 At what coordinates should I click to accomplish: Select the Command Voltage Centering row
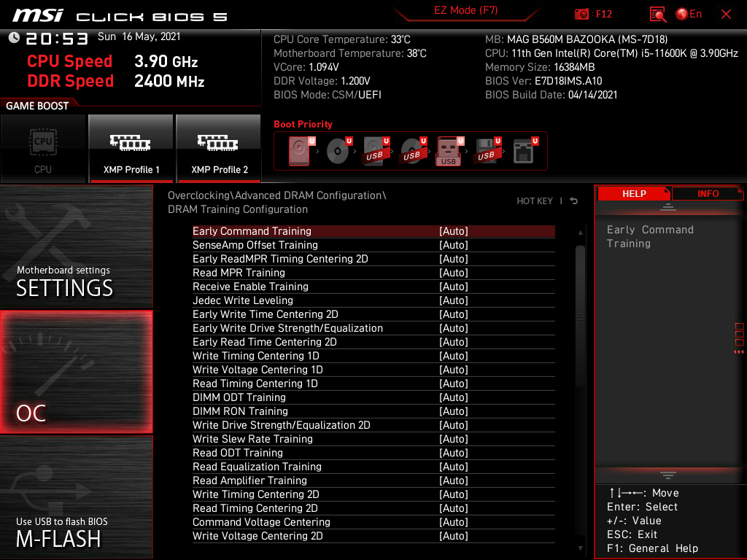coord(373,522)
